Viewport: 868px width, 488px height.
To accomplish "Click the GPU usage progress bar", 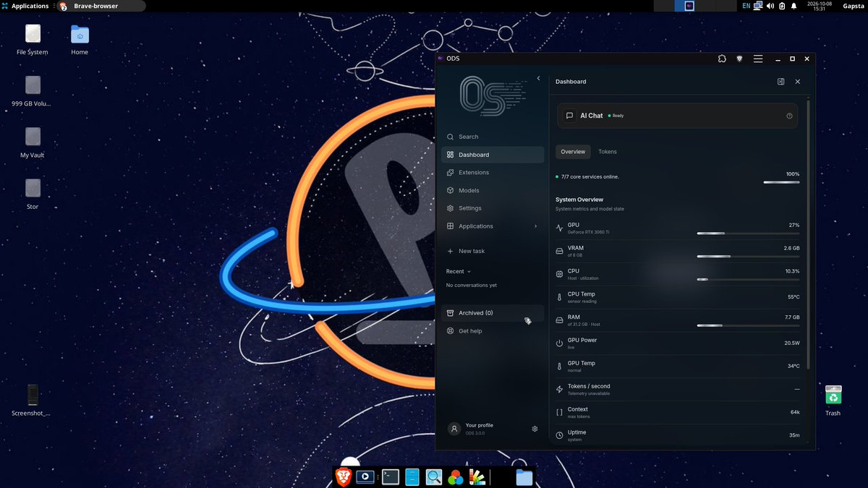I will pos(748,234).
